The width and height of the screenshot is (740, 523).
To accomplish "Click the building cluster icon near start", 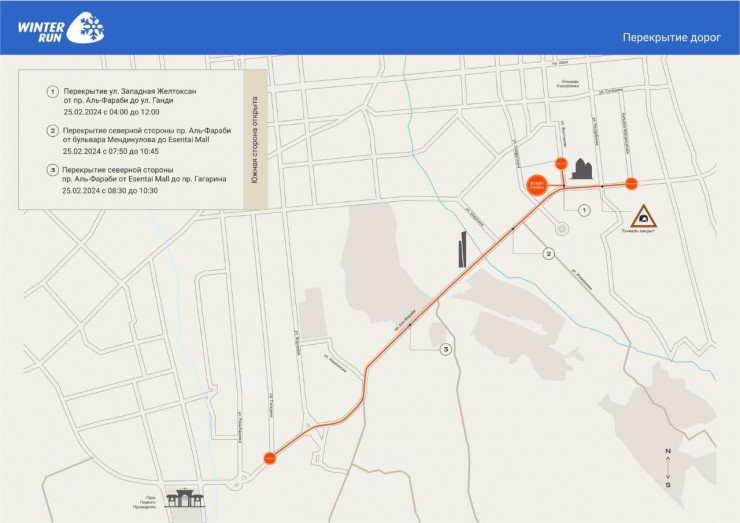I will point(582,168).
